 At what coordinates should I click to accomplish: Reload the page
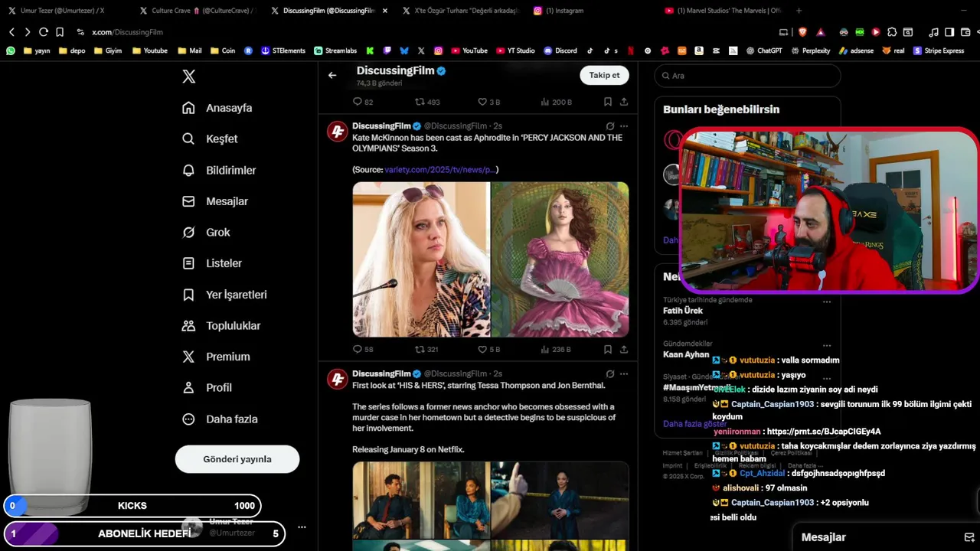[44, 32]
